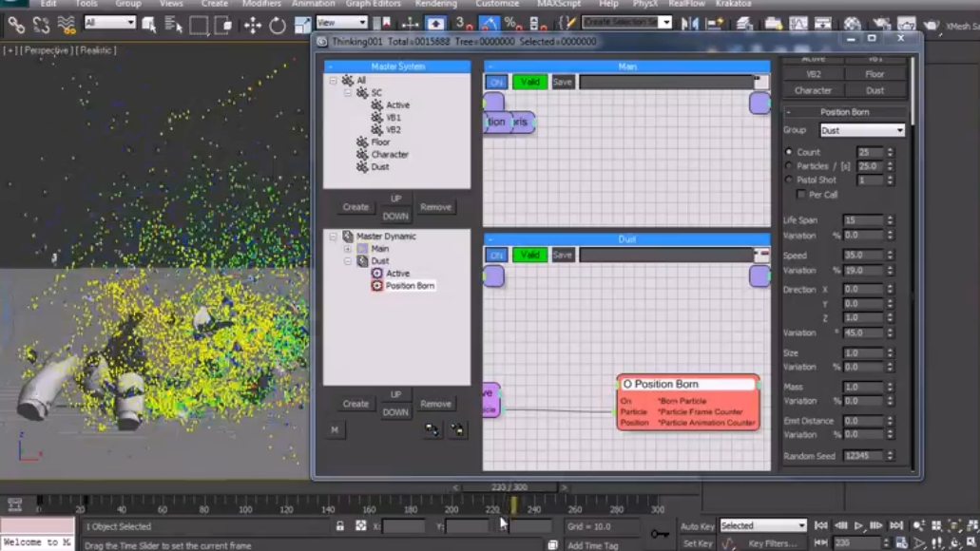Click Create under the Master System list

point(355,207)
